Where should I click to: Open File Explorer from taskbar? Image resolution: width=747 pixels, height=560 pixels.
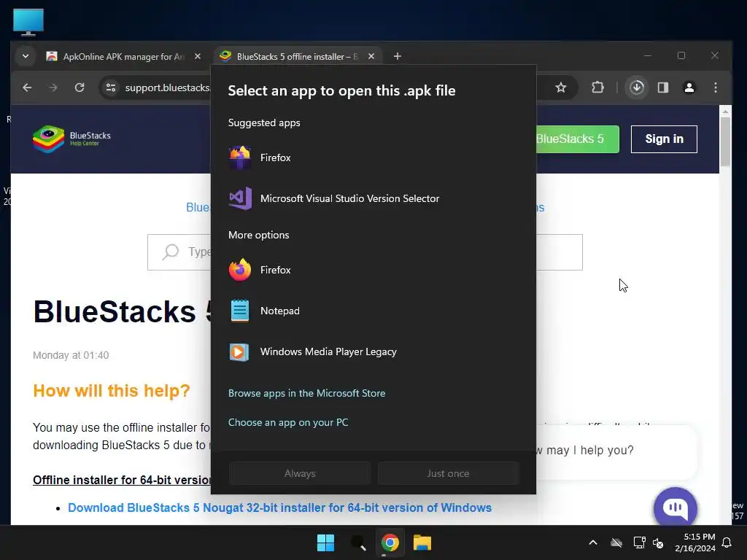(x=422, y=542)
